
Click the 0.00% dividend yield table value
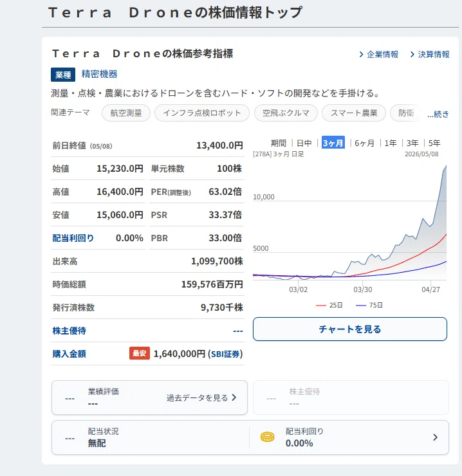pos(129,238)
